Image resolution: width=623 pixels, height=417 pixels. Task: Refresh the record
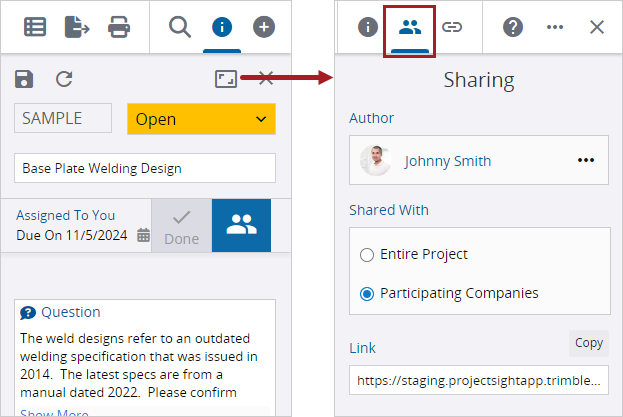[x=64, y=79]
